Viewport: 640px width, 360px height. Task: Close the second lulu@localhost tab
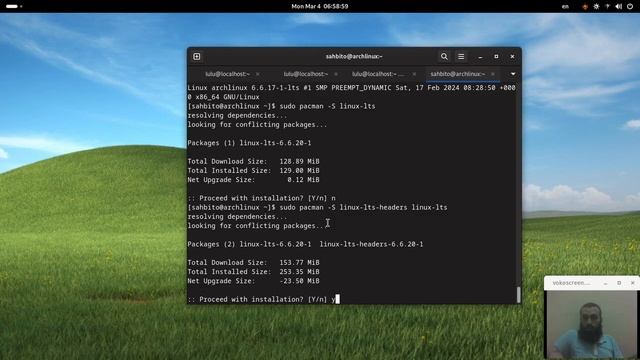click(x=336, y=74)
